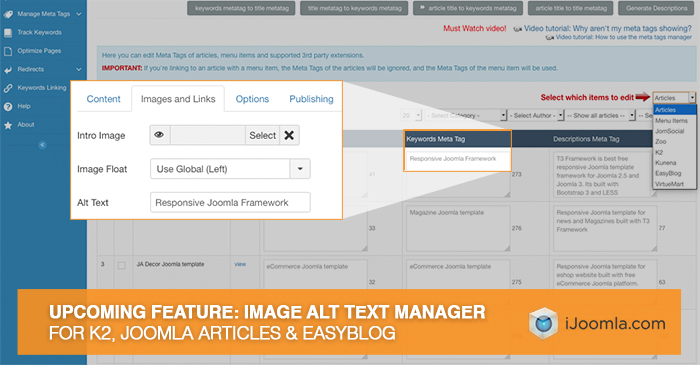Click the Track Keywords sidebar icon
Screen dimensions: 700x365
[x=8, y=33]
